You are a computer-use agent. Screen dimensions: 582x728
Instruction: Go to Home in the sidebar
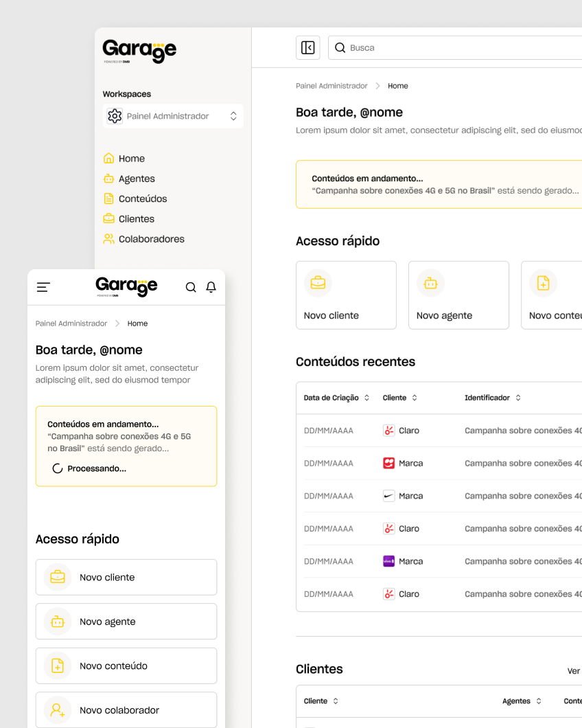(x=124, y=159)
